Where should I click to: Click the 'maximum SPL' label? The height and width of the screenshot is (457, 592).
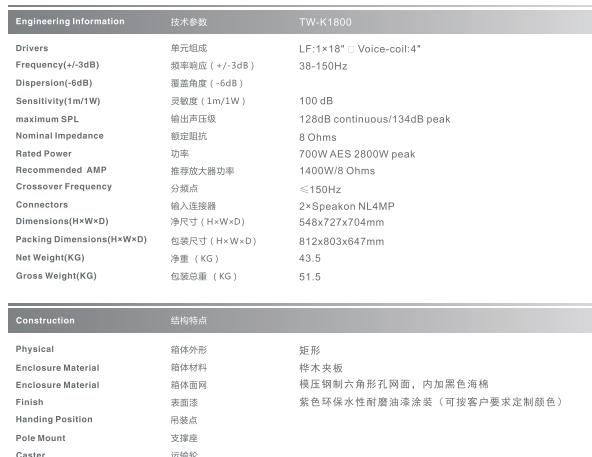pyautogui.click(x=47, y=119)
